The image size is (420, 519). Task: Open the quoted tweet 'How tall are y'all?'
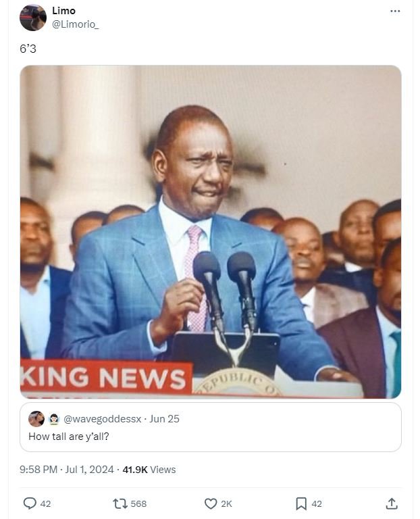point(211,427)
